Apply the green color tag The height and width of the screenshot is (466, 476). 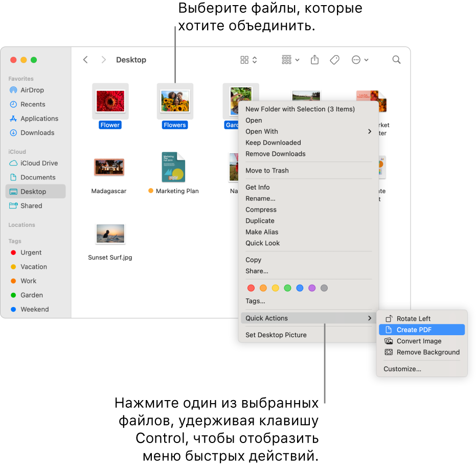click(287, 288)
